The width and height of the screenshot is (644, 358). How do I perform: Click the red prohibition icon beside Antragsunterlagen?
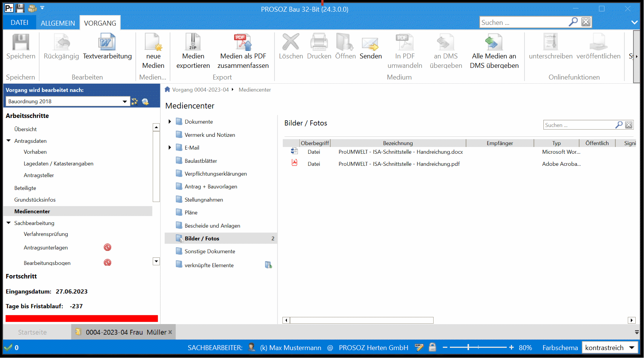107,247
